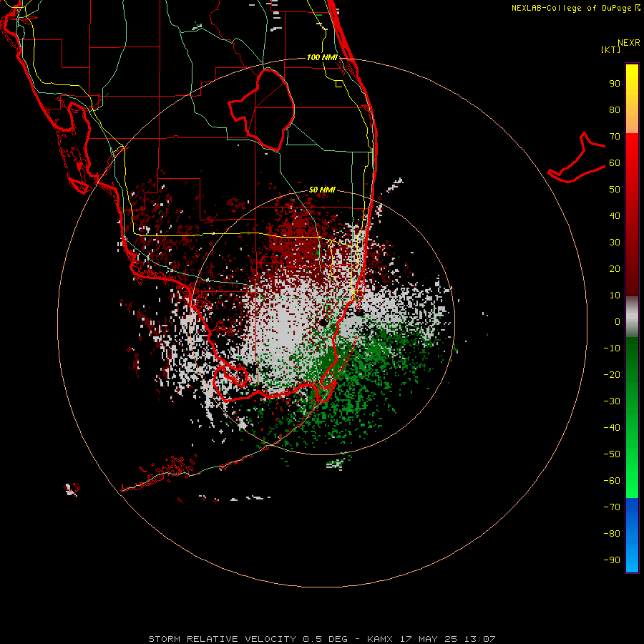Click the 60 value on velocity legend
Screen dimensions: 644x644
615,163
